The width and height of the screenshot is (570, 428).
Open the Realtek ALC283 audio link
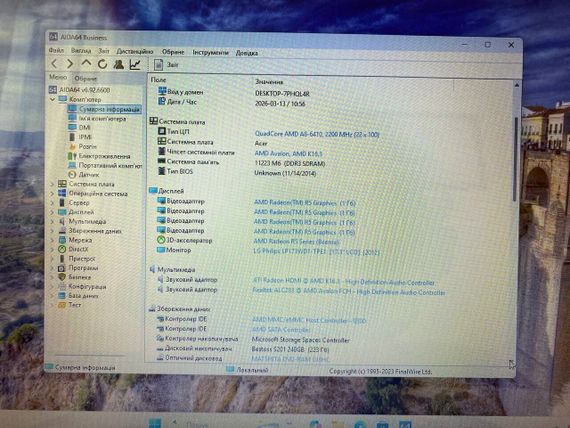[349, 292]
